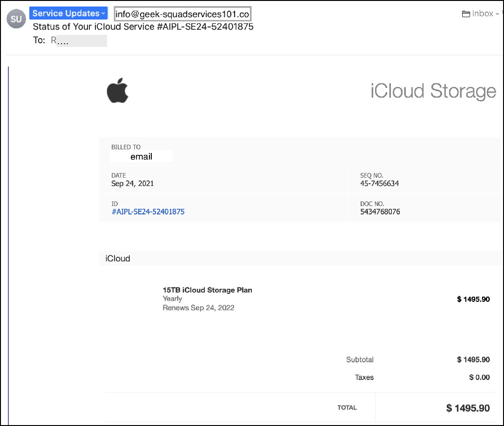504x426 pixels.
Task: Click the Subtotal label
Action: tap(360, 359)
